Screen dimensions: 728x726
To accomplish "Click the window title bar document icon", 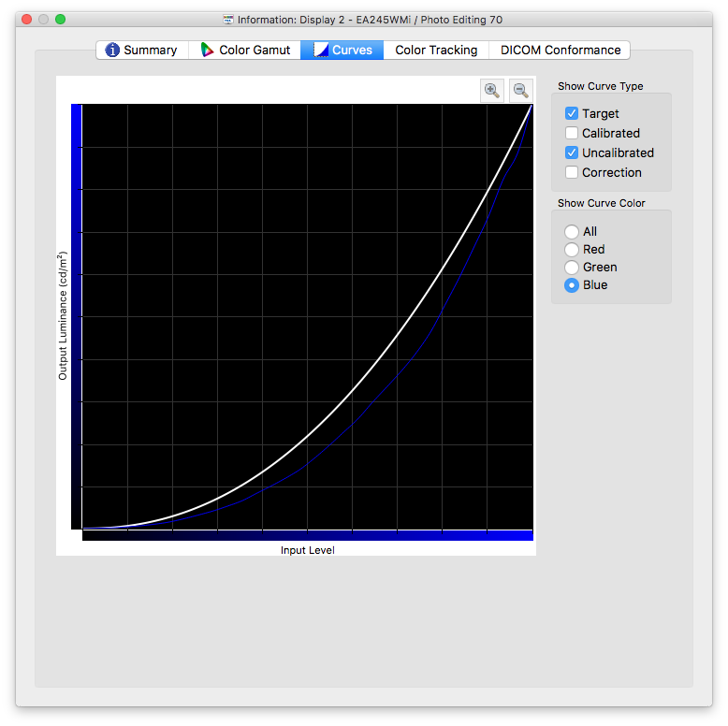I will point(228,20).
